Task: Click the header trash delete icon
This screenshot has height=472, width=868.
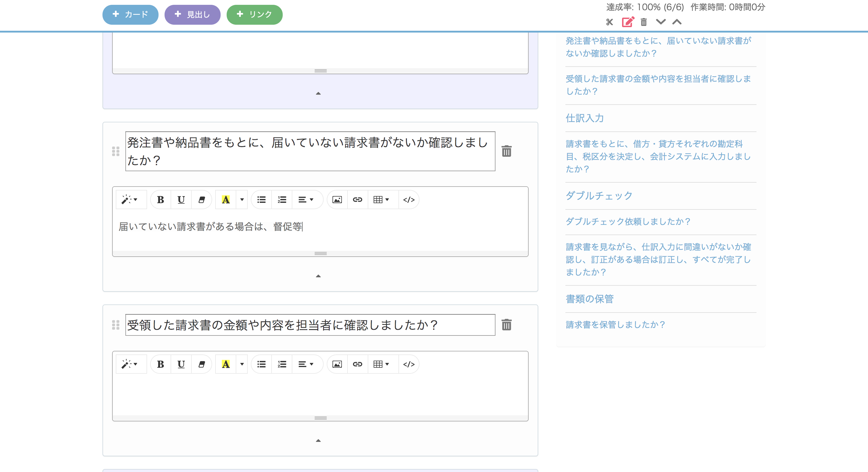Action: (643, 22)
